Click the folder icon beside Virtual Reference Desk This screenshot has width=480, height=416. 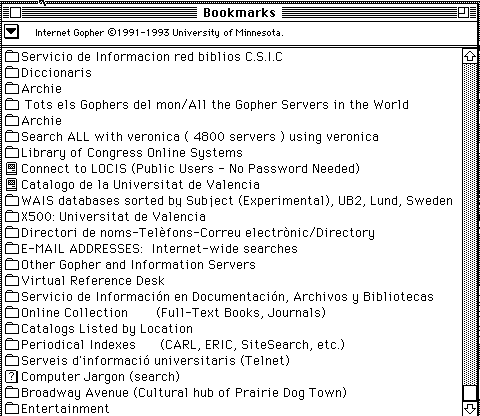pos(12,280)
